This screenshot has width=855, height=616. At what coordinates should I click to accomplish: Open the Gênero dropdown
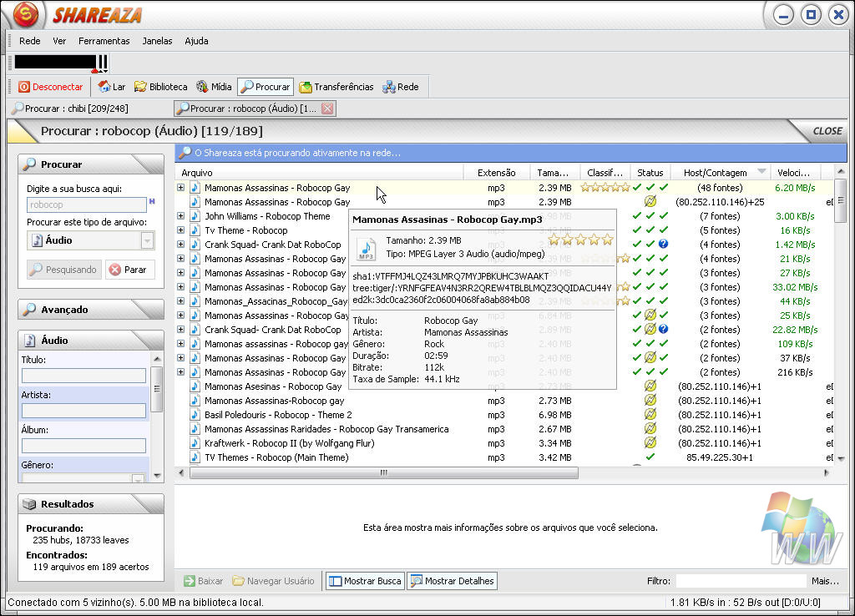click(x=138, y=478)
